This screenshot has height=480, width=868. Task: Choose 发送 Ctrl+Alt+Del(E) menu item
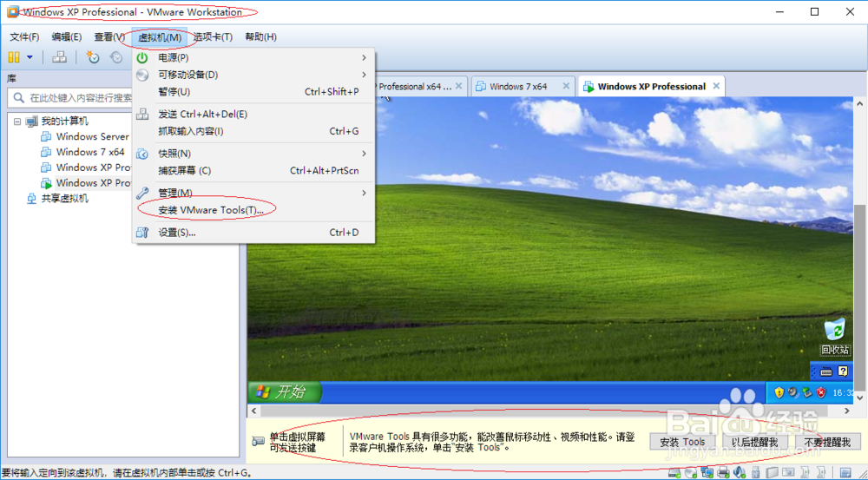[253, 114]
